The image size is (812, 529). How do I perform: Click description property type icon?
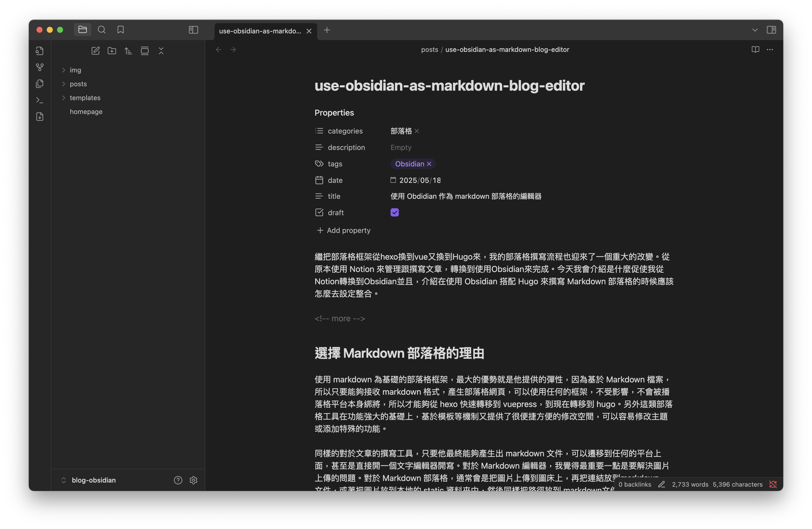(x=319, y=147)
